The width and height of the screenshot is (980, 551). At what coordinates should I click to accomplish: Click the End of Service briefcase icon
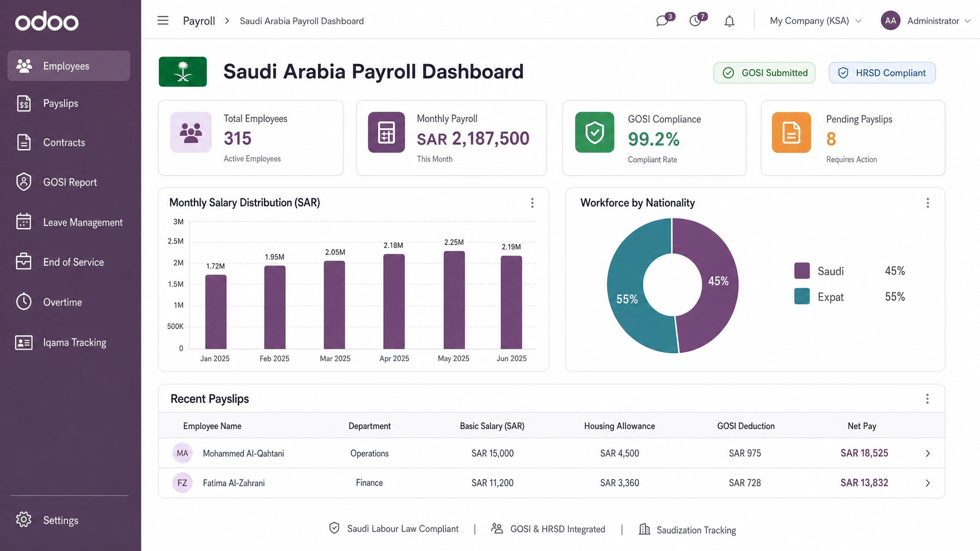coord(24,261)
